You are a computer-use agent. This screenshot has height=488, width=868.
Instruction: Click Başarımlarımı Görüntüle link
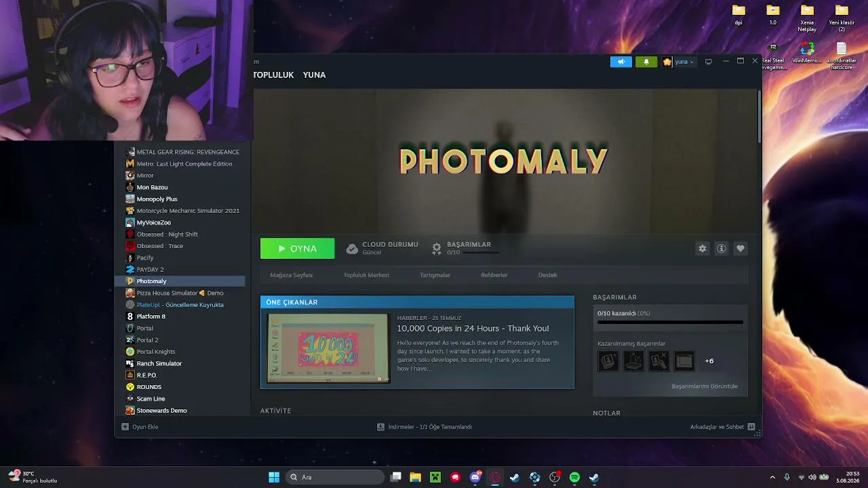pyautogui.click(x=705, y=386)
